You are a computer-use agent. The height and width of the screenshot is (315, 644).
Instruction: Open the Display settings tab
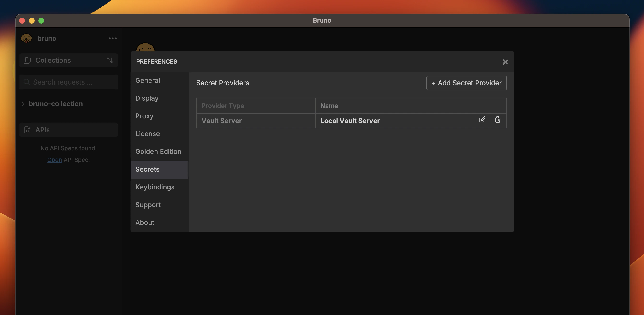(147, 98)
